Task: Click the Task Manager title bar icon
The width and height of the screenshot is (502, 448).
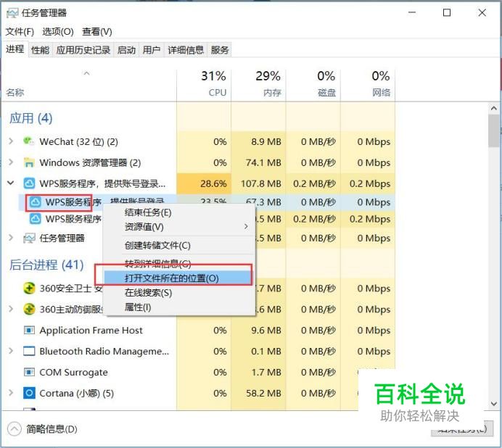Action: 12,13
